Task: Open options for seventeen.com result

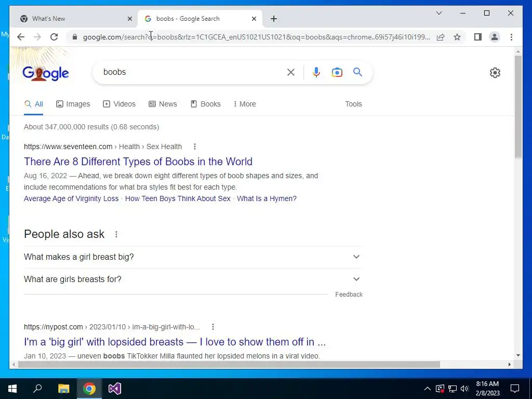Action: coord(195,147)
